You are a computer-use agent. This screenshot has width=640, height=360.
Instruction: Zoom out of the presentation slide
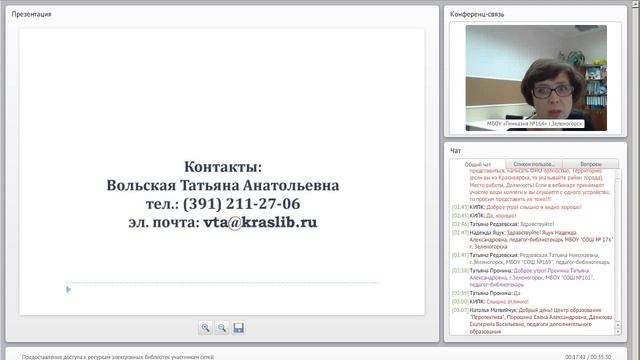[222, 328]
